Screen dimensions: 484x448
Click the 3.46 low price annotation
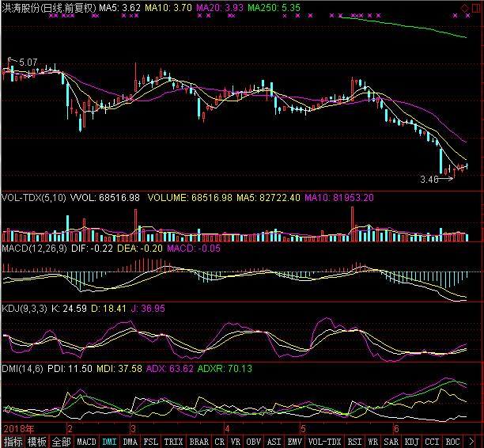pyautogui.click(x=429, y=179)
